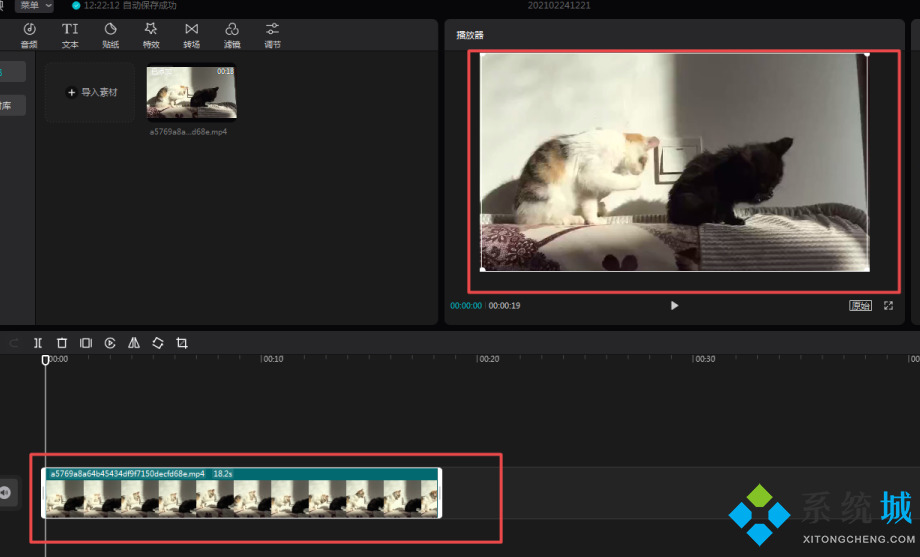
Task: Open the 贴纸 stickers tab
Action: point(110,35)
